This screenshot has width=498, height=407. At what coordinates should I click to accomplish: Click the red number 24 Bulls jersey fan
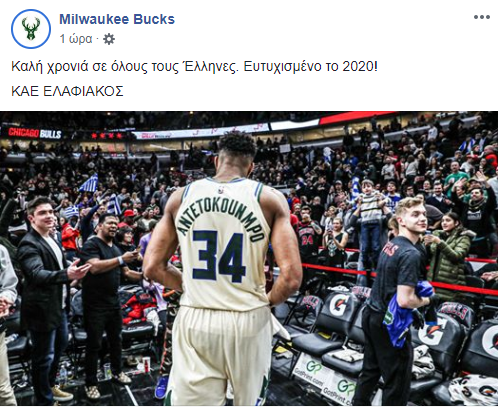[x=308, y=233]
